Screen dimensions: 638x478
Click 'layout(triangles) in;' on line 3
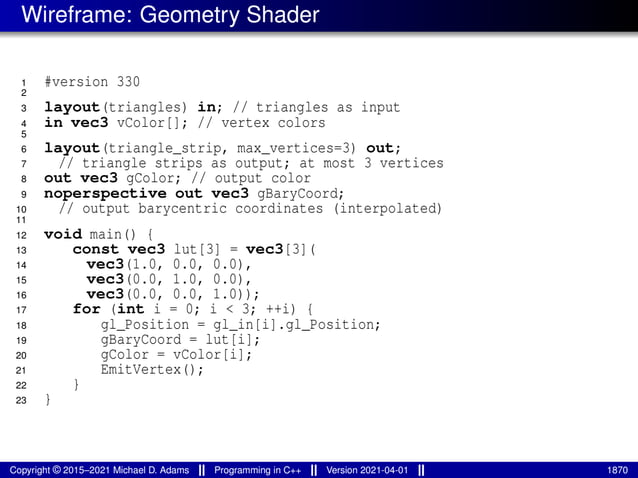coord(133,107)
